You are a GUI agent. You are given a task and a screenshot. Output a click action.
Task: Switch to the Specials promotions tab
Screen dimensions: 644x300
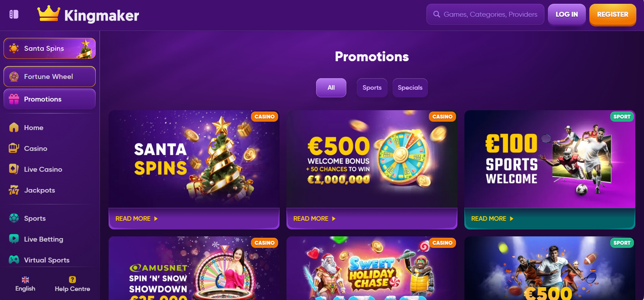(410, 88)
